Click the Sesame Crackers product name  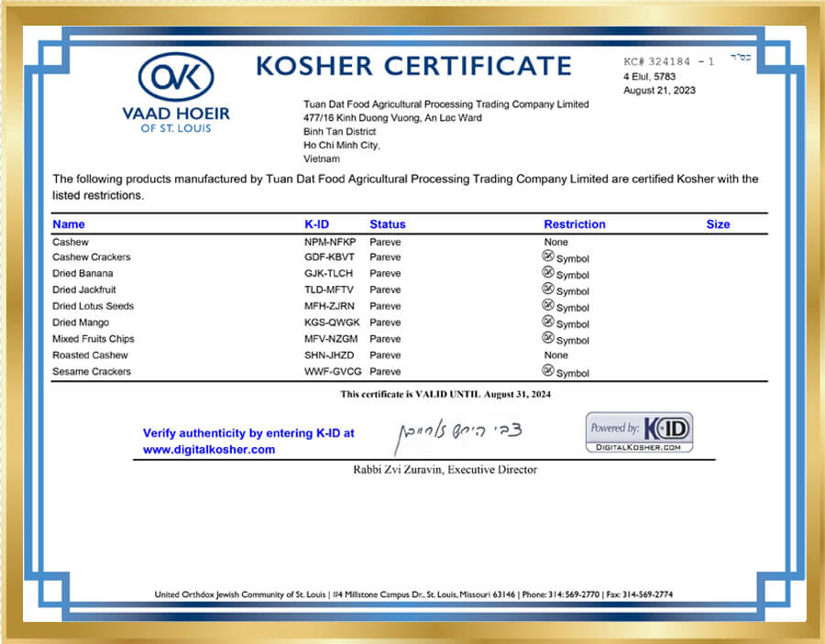click(92, 371)
